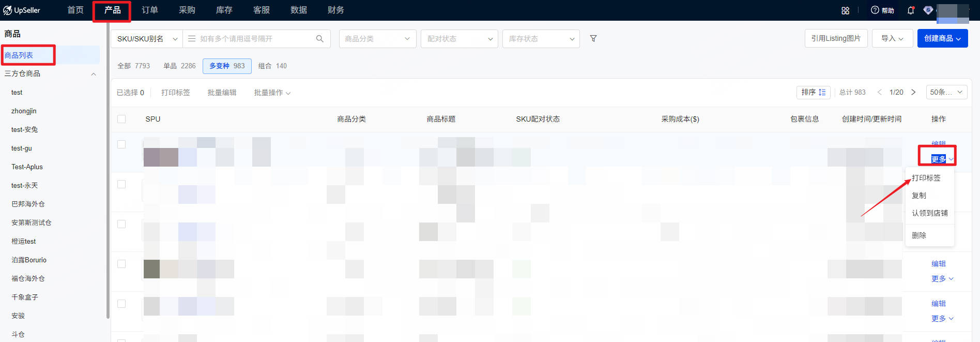Image resolution: width=980 pixels, height=342 pixels.
Task: Click 编辑 link in fourth row
Action: pyautogui.click(x=939, y=264)
